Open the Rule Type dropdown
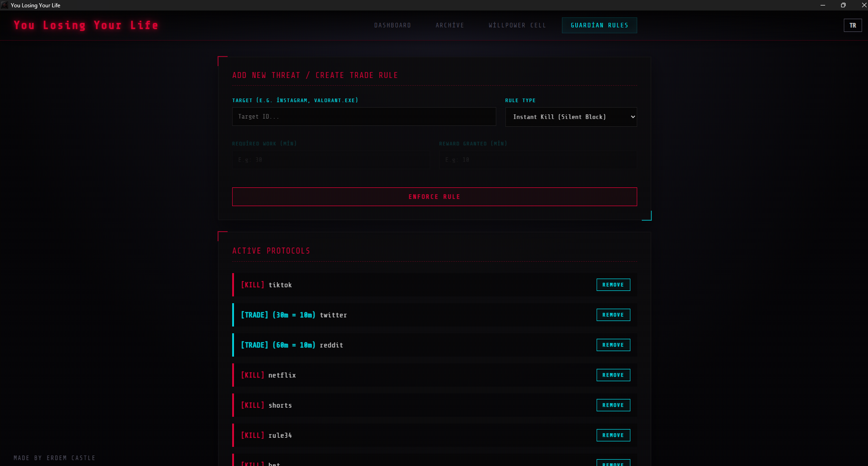 pyautogui.click(x=571, y=117)
